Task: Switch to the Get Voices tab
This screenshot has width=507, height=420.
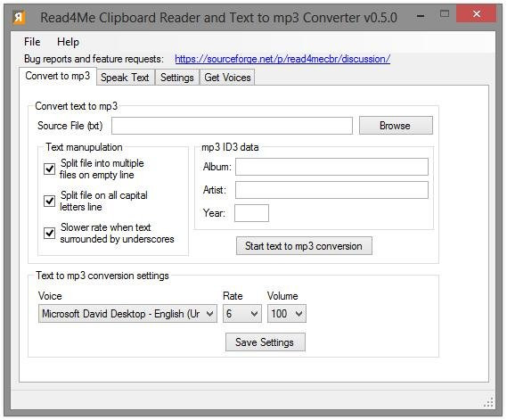Action: [227, 78]
